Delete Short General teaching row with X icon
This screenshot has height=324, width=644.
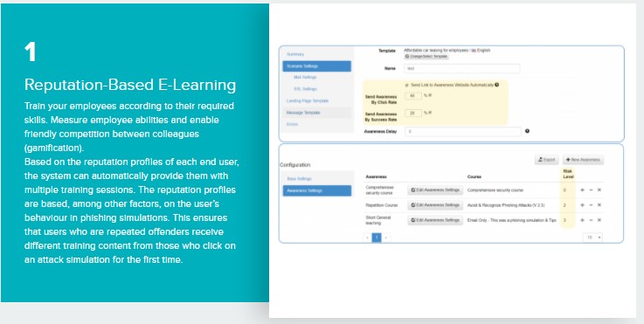pyautogui.click(x=599, y=220)
